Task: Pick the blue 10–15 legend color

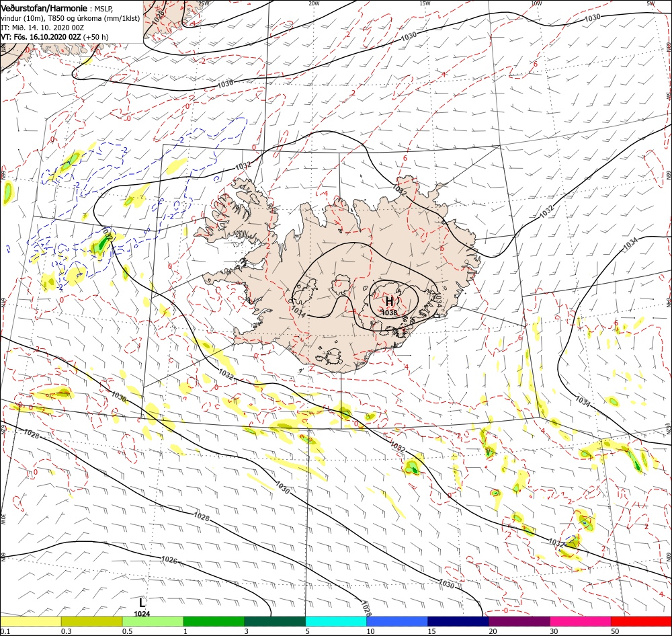Action: pyautogui.click(x=397, y=621)
